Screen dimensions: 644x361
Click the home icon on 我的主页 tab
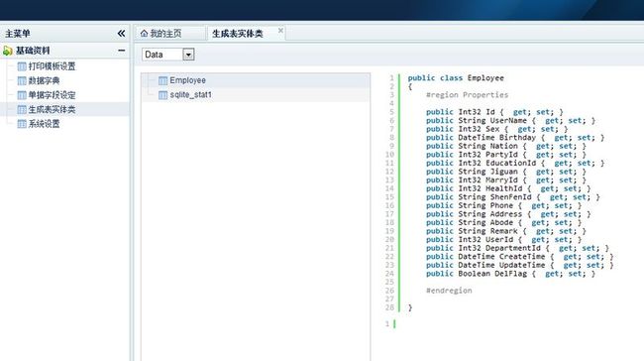tap(144, 34)
